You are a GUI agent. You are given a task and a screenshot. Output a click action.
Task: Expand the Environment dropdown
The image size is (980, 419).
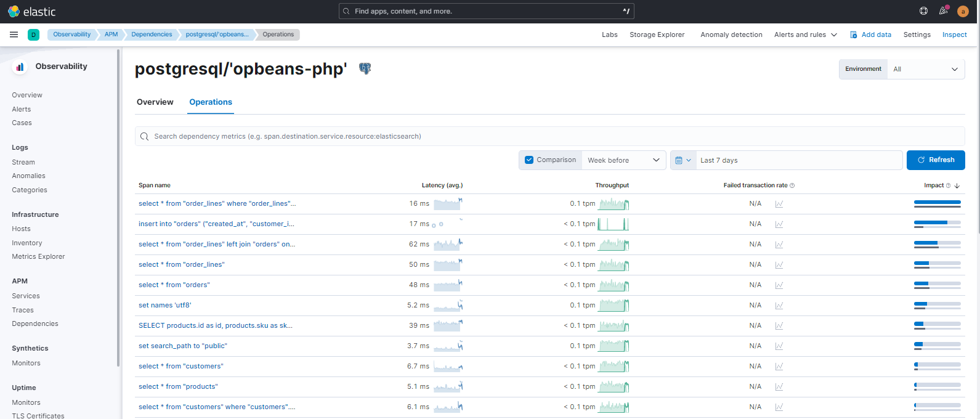coord(925,69)
